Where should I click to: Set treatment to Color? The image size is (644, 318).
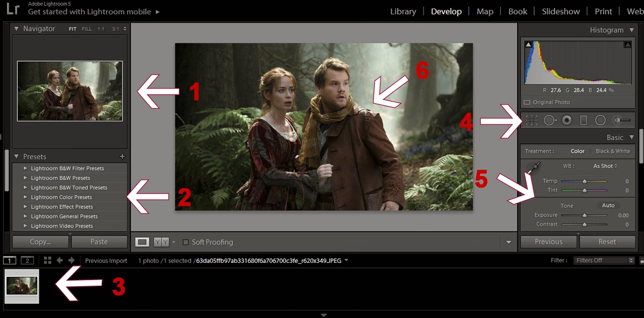click(577, 151)
